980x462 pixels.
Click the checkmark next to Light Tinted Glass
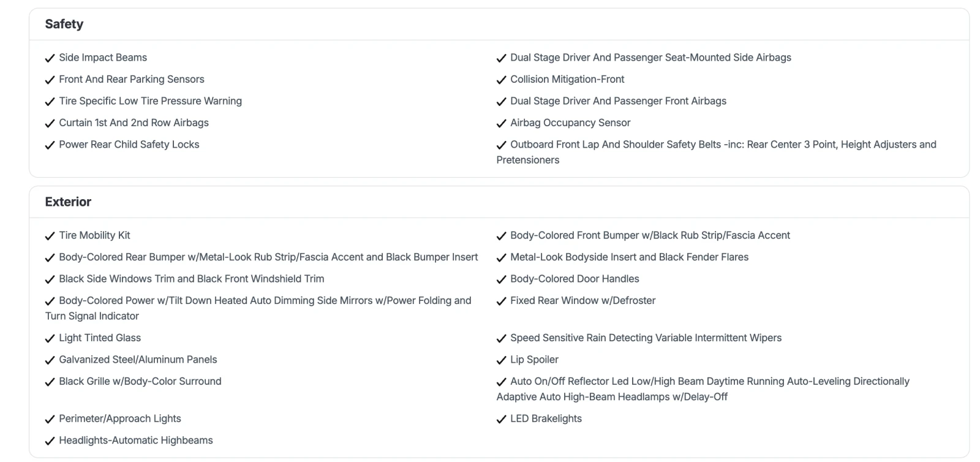click(50, 339)
